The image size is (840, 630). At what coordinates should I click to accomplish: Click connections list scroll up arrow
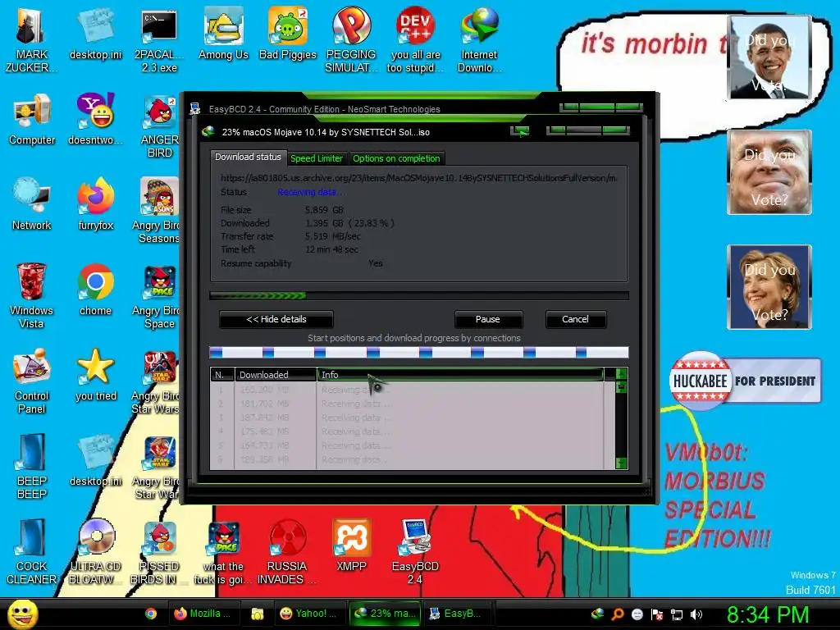[x=622, y=373]
